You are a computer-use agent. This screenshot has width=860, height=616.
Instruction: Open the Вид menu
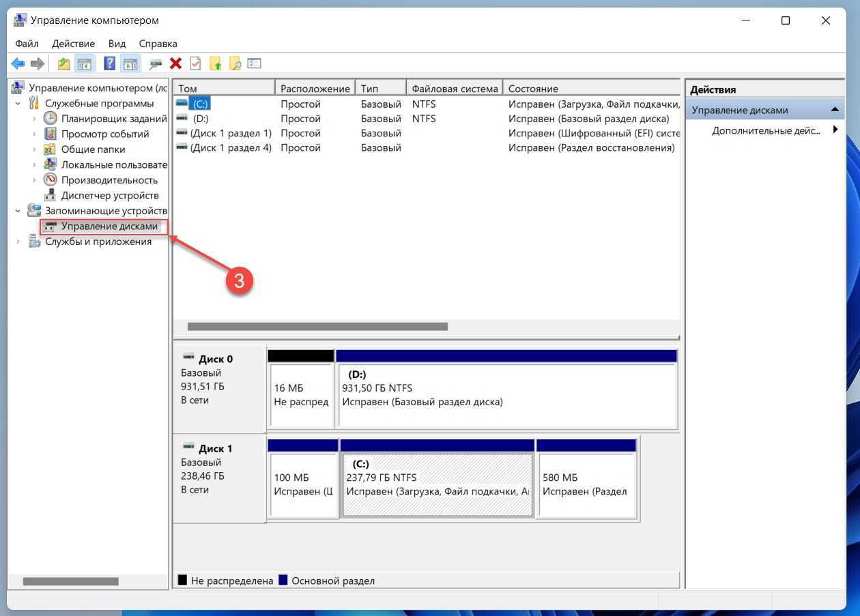(x=117, y=44)
